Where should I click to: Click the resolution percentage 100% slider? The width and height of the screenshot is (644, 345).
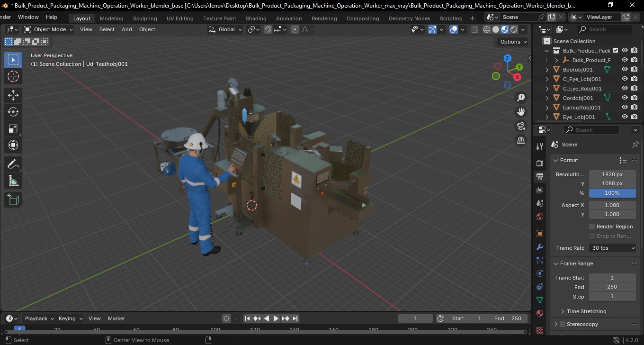612,193
